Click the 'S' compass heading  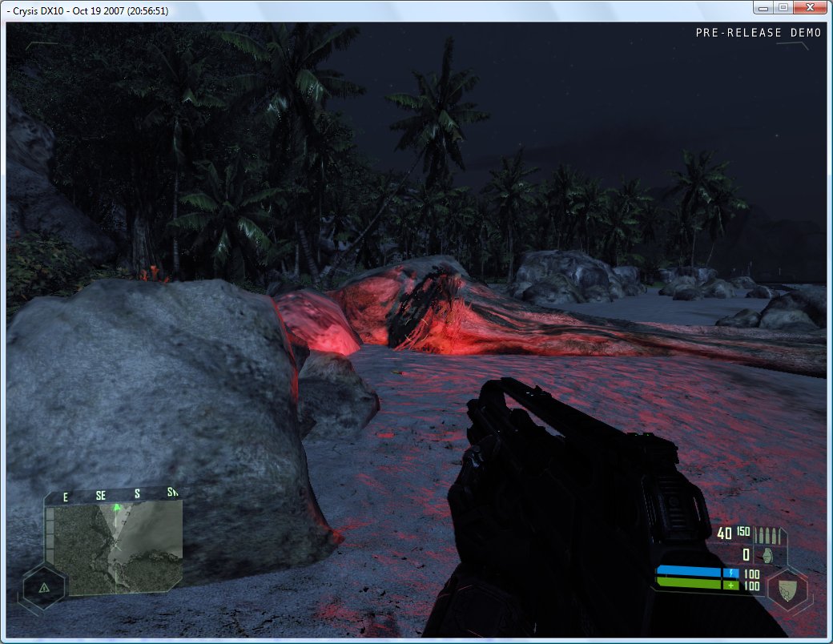[x=137, y=494]
